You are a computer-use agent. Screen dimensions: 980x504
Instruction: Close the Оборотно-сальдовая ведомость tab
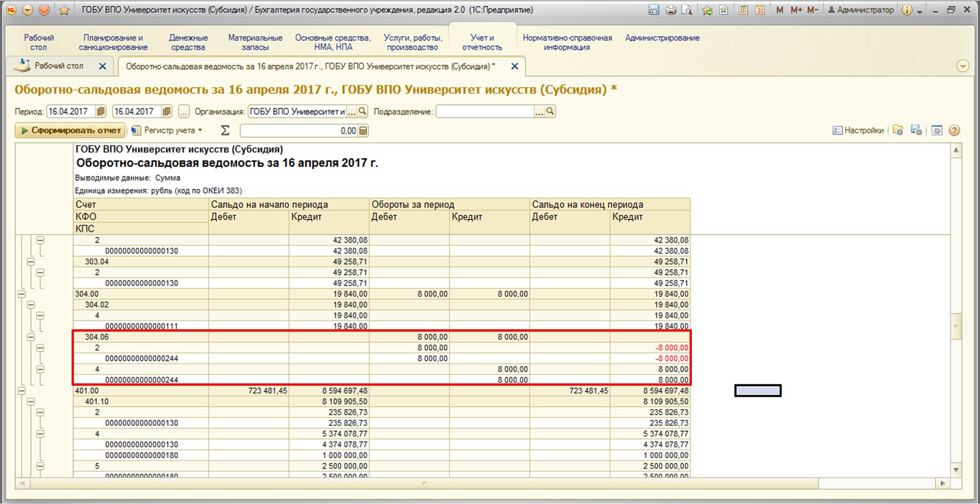(515, 66)
